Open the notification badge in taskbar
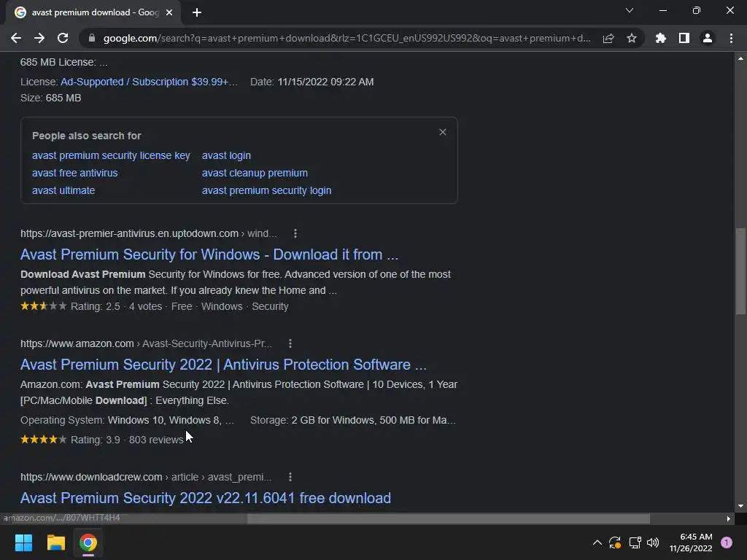This screenshot has height=560, width=747. click(727, 542)
